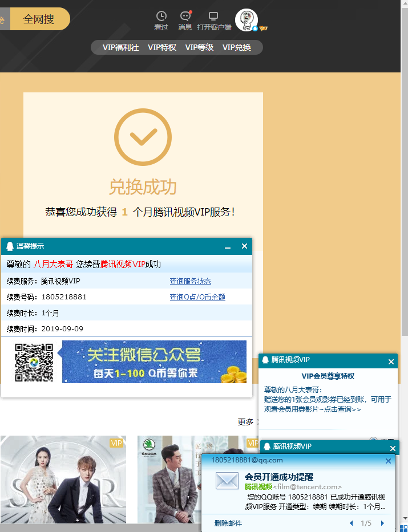Close the 1805218881@qq.com mail notification
The image size is (408, 532).
(389, 461)
